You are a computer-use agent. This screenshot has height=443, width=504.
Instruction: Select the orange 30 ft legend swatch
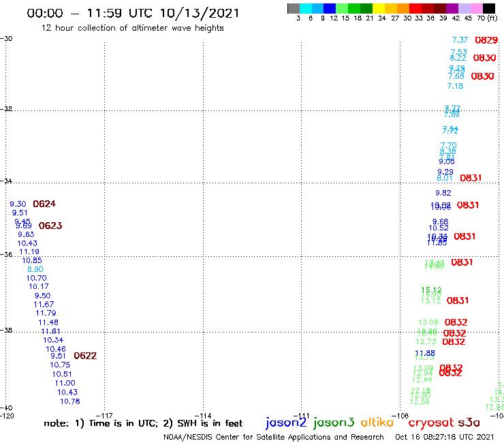[403, 8]
